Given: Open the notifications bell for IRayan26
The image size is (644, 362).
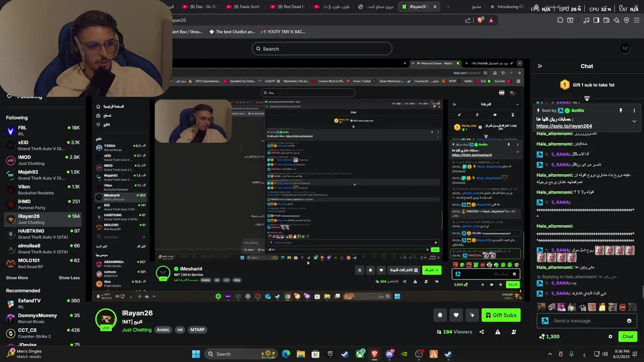Looking at the screenshot, I should tap(440, 315).
